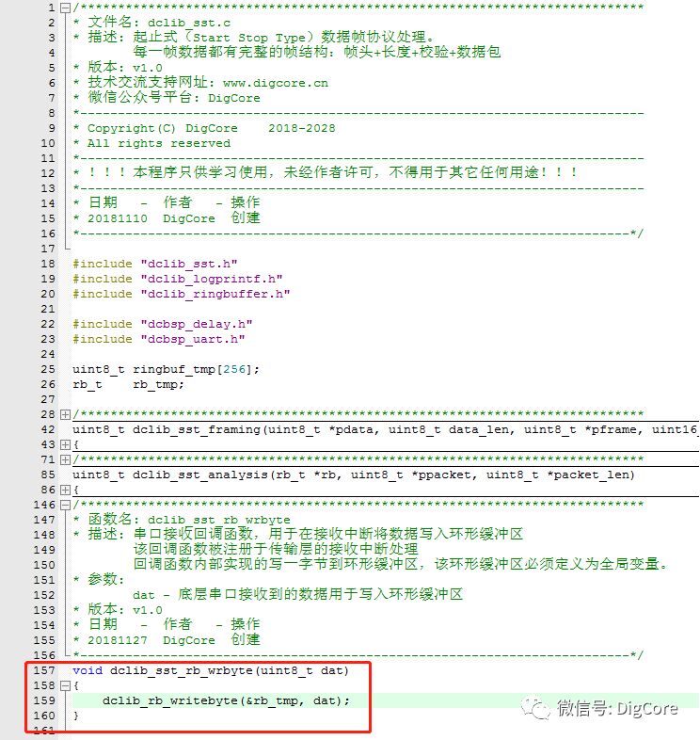Image resolution: width=700 pixels, height=740 pixels.
Task: Click the 256 array size literal
Action: click(x=234, y=369)
